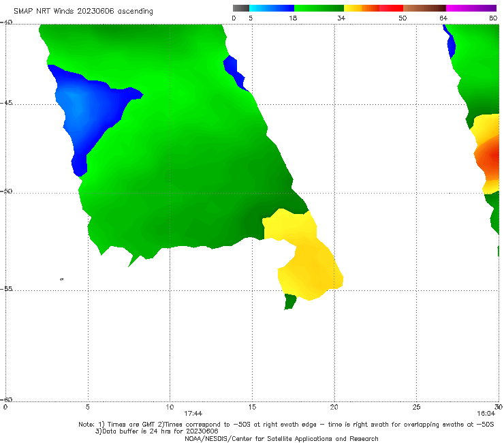Screen dimensions: 504x443
Task: Click the title 'SMAP NRT Winds 20230606 ascending'
Action: 83,12
